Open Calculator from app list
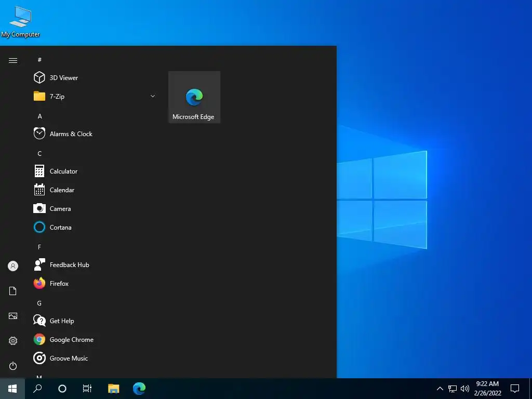This screenshot has height=399, width=532. 95,171
